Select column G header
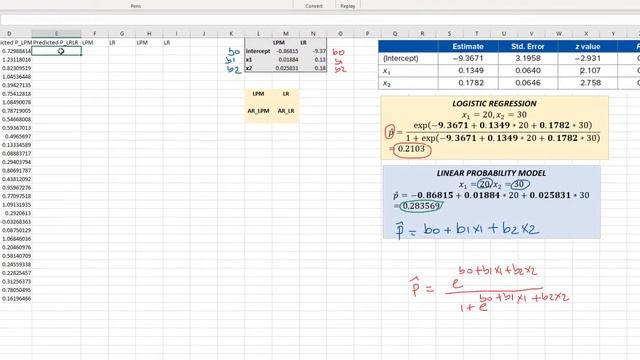 pyautogui.click(x=122, y=33)
